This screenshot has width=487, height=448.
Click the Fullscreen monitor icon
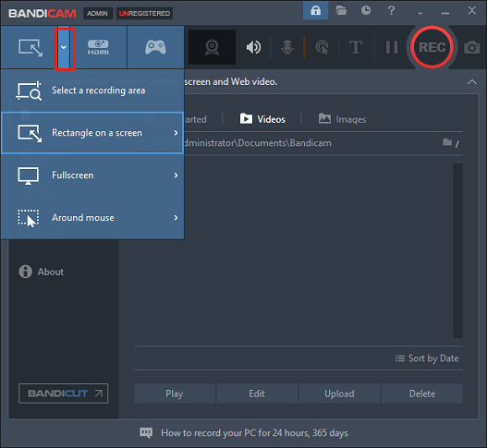[29, 176]
